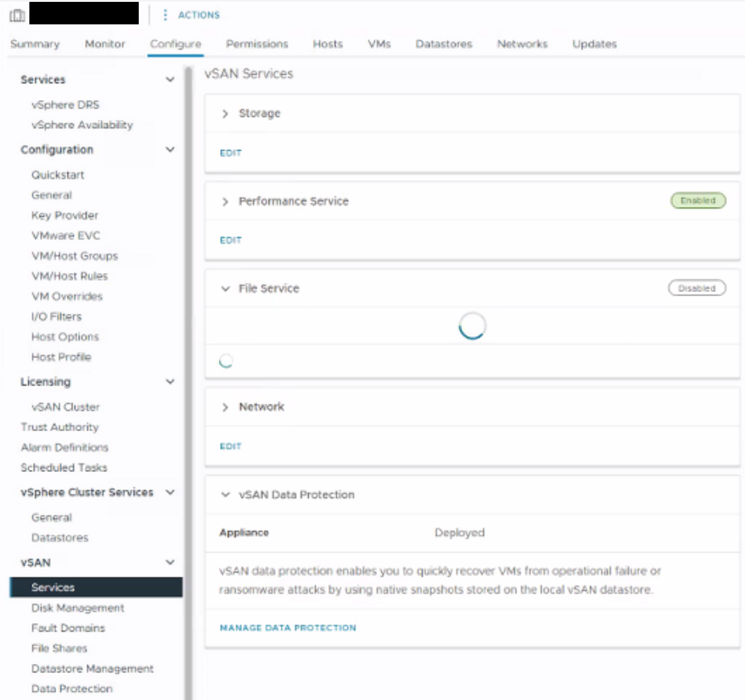Collapse the vSAN Data Protection card
The image size is (745, 700).
point(225,495)
